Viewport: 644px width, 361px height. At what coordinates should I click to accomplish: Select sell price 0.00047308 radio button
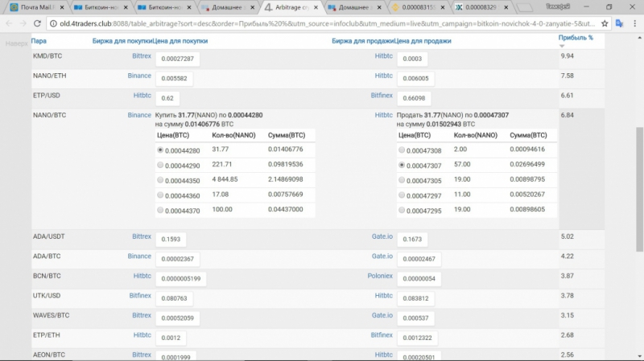coord(402,150)
